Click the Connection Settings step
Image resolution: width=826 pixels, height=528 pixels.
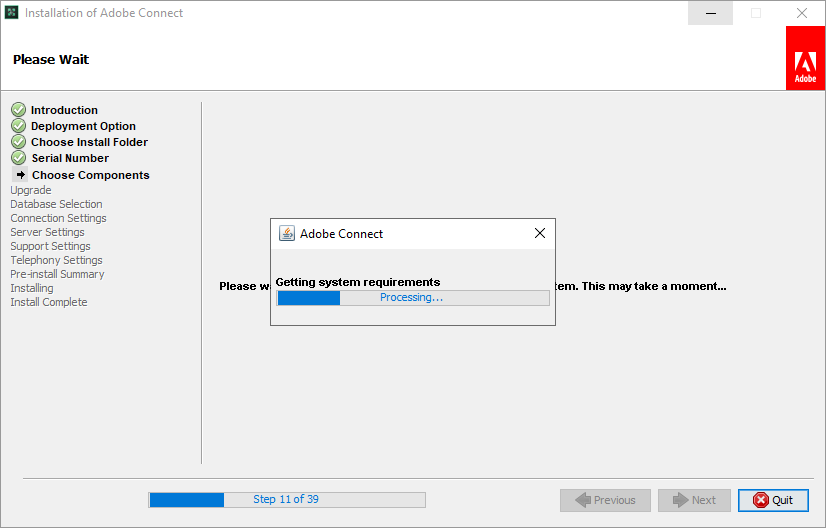(58, 218)
